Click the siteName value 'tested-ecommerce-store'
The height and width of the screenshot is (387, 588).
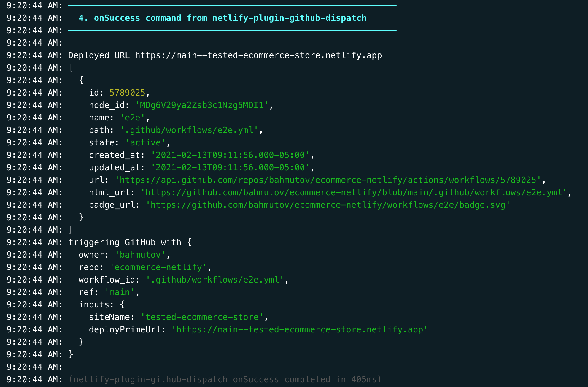coord(202,317)
